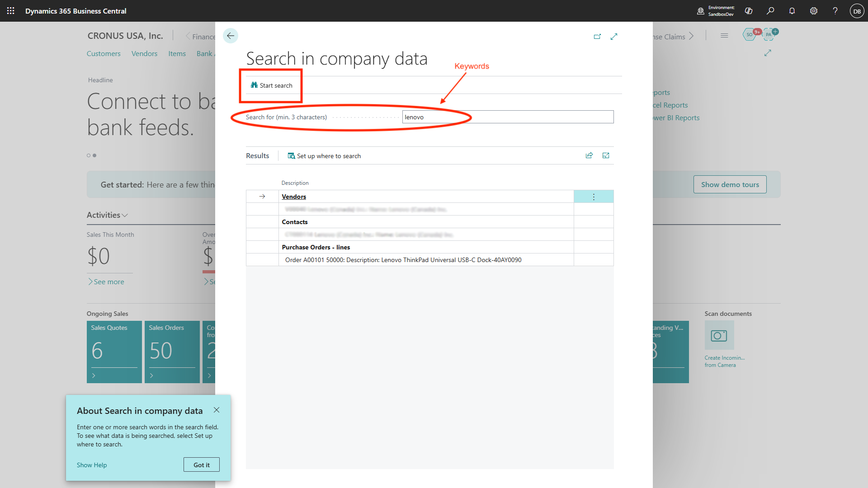Click the magnifier search icon in header
Screen dimensions: 868x488
[770, 11]
